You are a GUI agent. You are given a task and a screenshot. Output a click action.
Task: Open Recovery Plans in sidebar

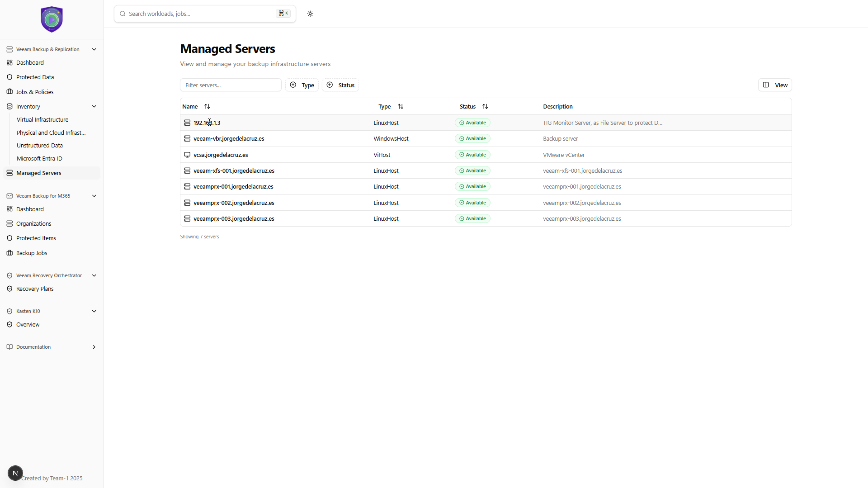coord(35,289)
